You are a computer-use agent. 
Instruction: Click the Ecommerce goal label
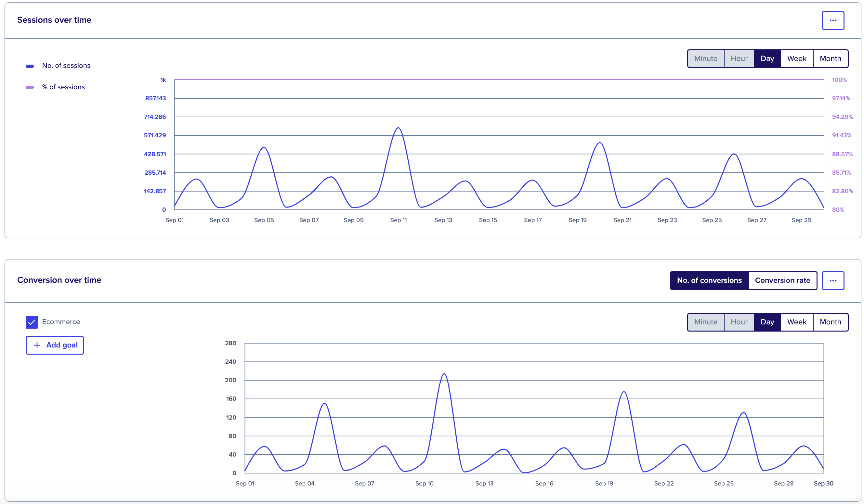(61, 322)
